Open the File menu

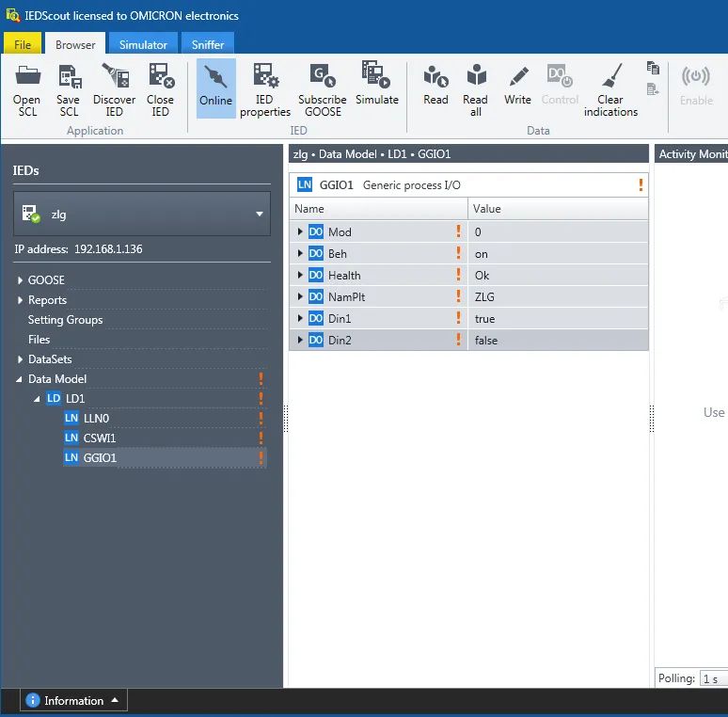tap(23, 44)
